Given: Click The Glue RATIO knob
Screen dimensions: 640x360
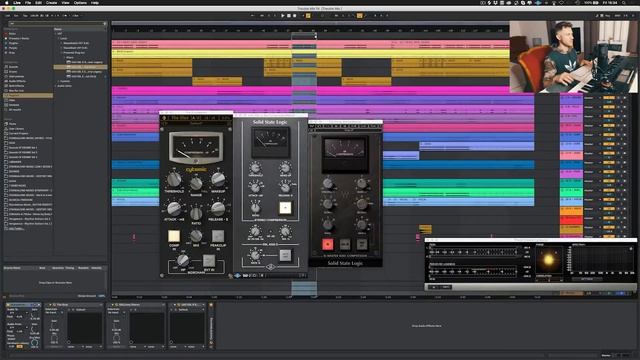Looking at the screenshot, I should tap(196, 213).
